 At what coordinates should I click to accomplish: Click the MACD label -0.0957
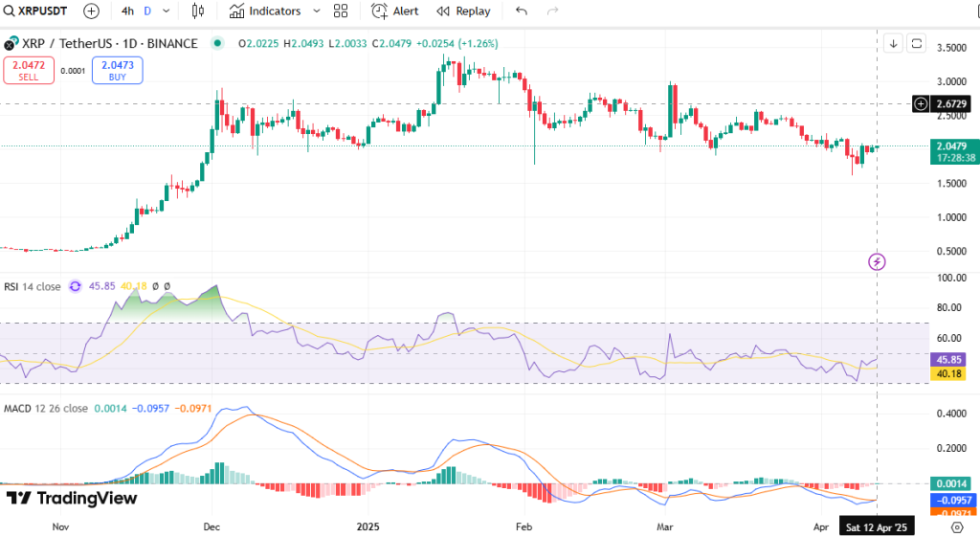click(954, 500)
